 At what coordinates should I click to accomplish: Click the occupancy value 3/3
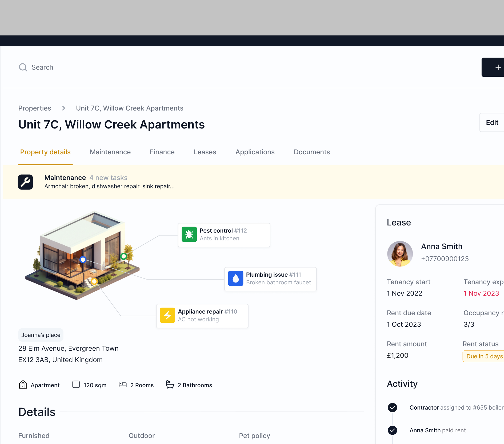click(469, 324)
